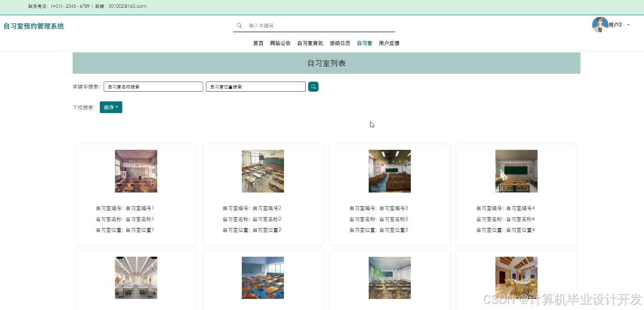This screenshot has height=310, width=644.
Task: Click the magnifier icon in top search bar
Action: (x=239, y=26)
